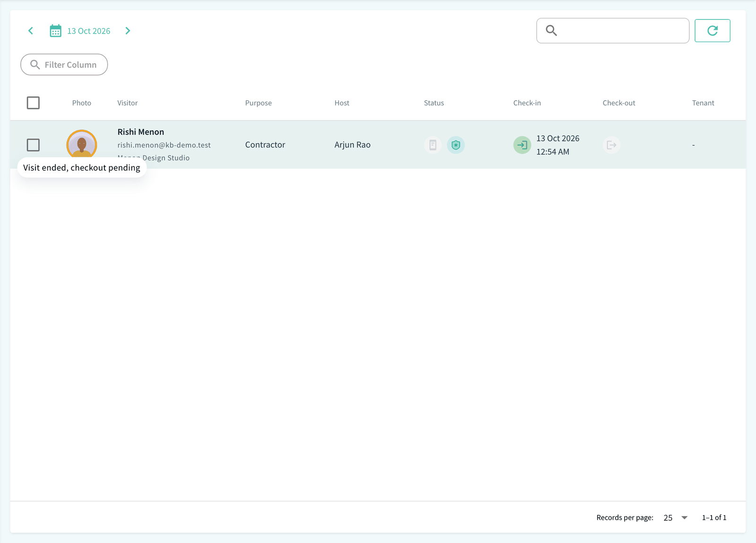Viewport: 756px width, 543px height.
Task: Click the Visitor column header
Action: click(128, 103)
